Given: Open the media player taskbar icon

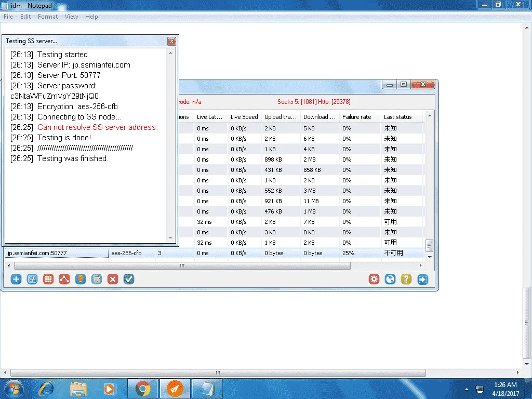Looking at the screenshot, I should pyautogui.click(x=110, y=389).
